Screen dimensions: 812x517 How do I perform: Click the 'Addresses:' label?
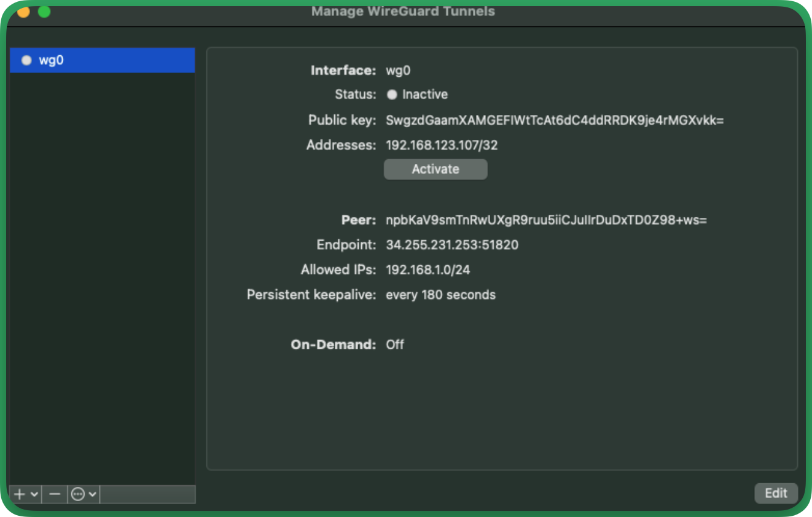pyautogui.click(x=341, y=146)
